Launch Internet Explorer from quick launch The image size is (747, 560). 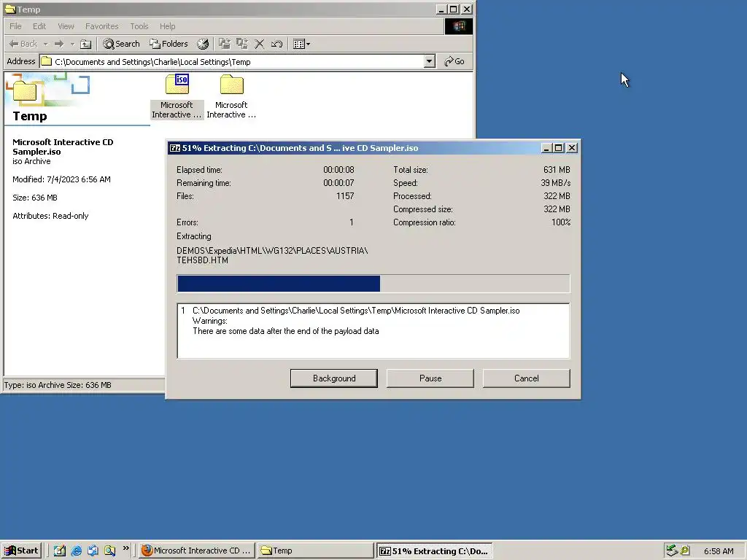[x=76, y=551]
